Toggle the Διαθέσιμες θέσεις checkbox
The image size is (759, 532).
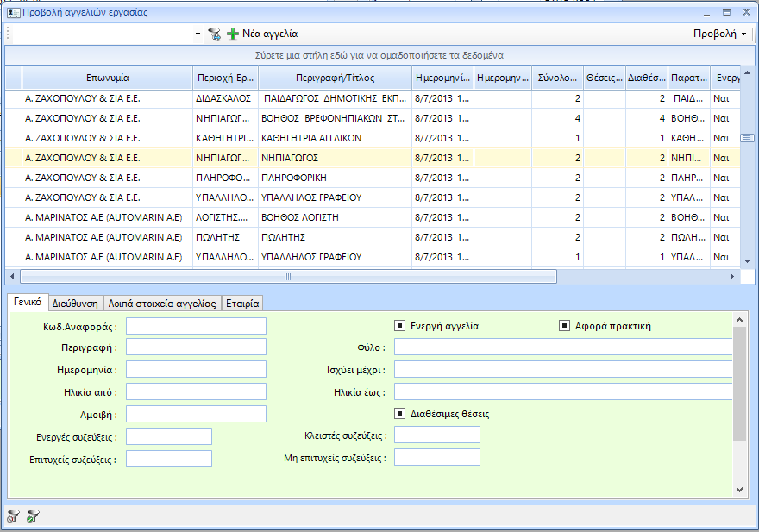point(399,414)
